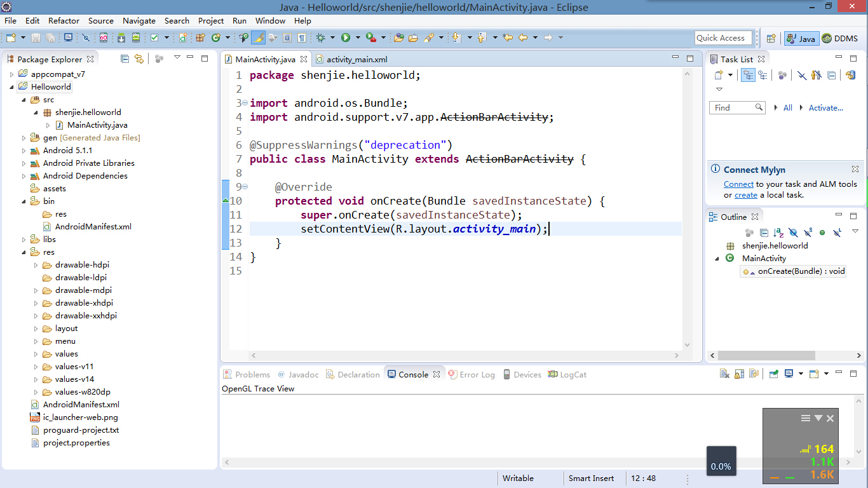Click the All link in Task List
The width and height of the screenshot is (868, 488).
point(788,107)
